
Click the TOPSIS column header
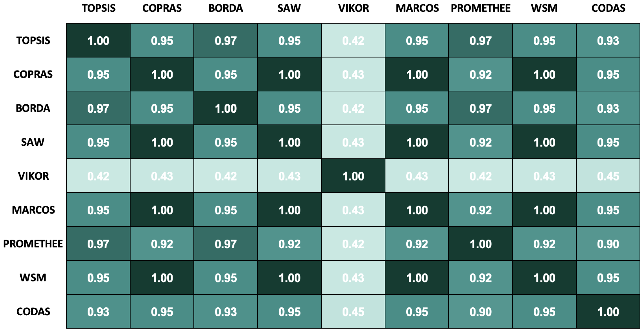98,8
